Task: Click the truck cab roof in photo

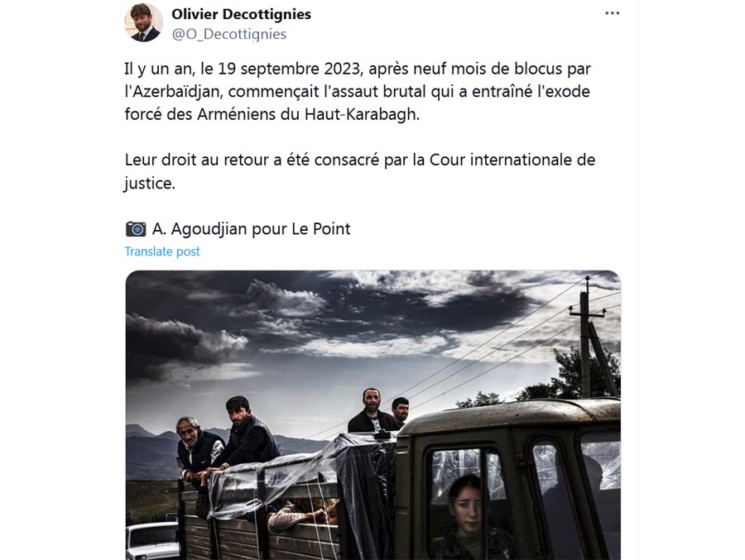Action: click(508, 414)
